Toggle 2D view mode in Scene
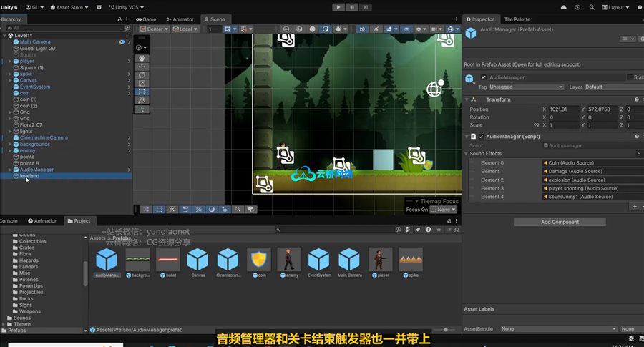This screenshot has width=644, height=347. click(x=363, y=29)
